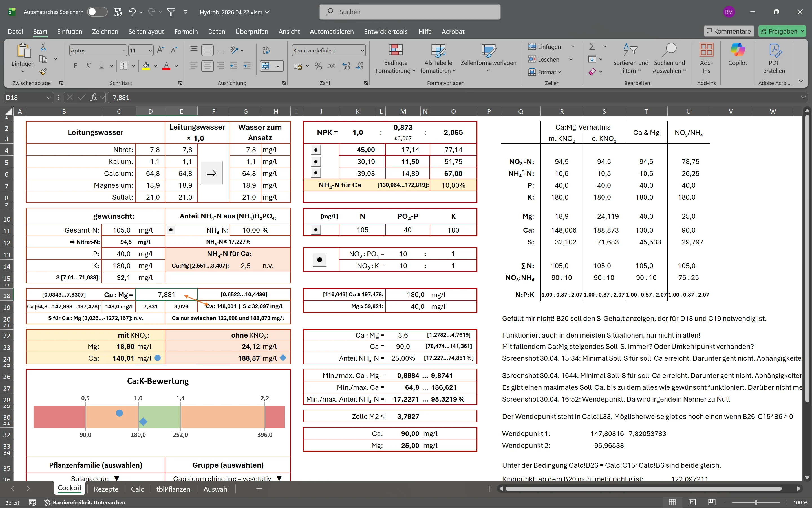The height and width of the screenshot is (508, 812).
Task: Click Sortieren und Filtern
Action: (631, 58)
